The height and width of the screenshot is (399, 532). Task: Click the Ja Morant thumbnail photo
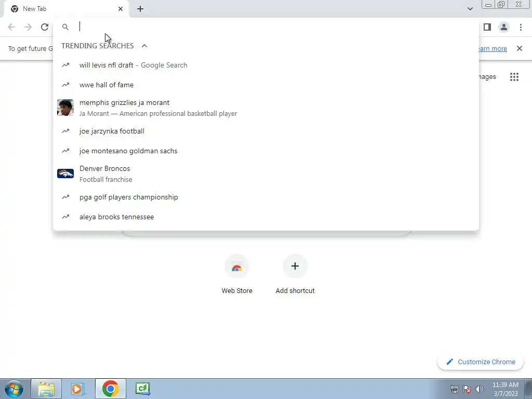coord(65,108)
